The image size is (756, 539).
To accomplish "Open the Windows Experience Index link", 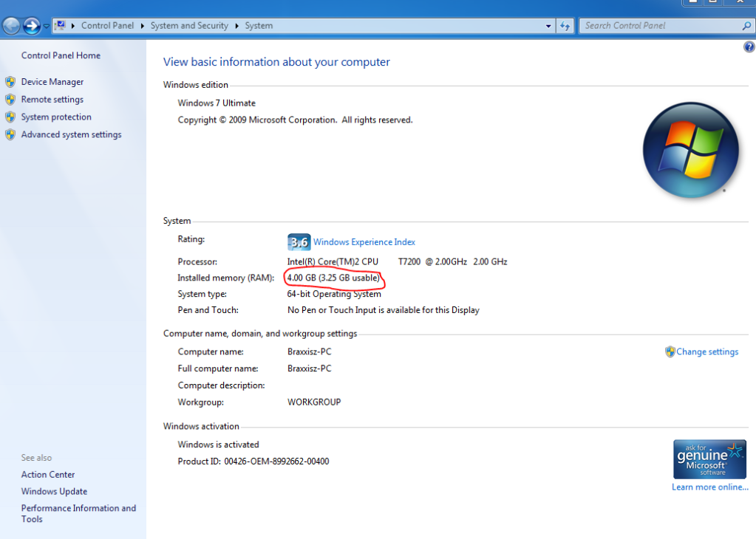I will coord(364,241).
